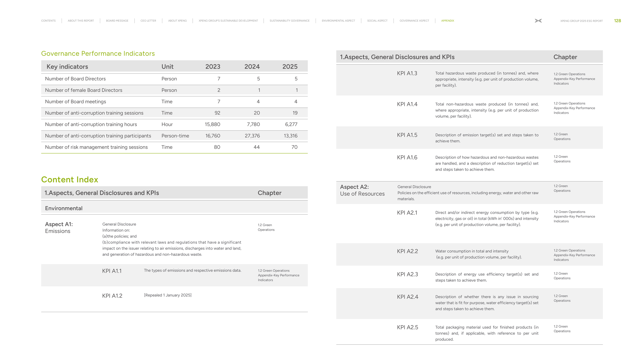Navigate to Governance Aspect section
The width and height of the screenshot is (644, 362).
(x=414, y=21)
